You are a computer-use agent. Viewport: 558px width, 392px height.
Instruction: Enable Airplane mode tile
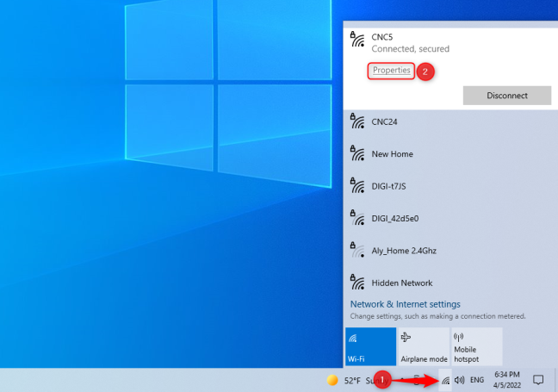[424, 346]
